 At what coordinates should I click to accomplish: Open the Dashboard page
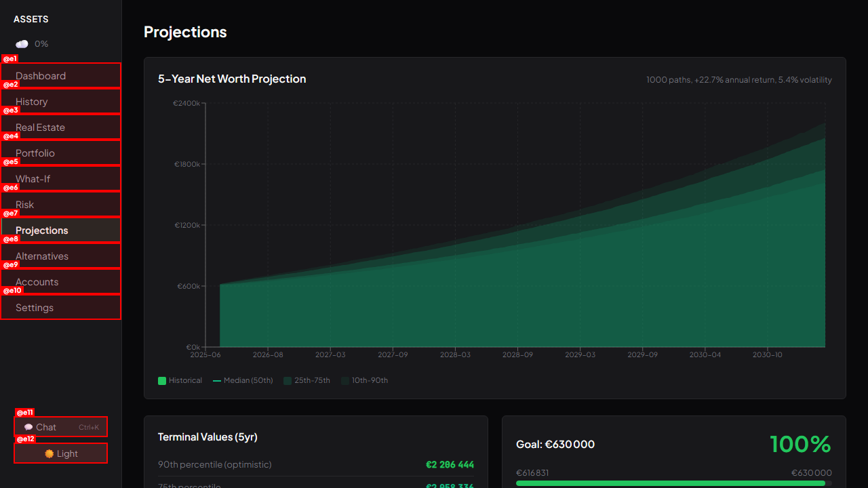click(x=61, y=76)
